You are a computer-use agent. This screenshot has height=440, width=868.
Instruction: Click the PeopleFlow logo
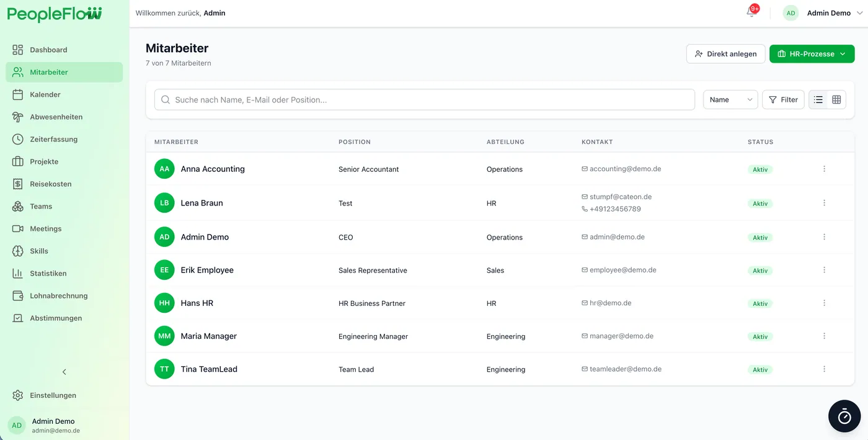coord(55,14)
